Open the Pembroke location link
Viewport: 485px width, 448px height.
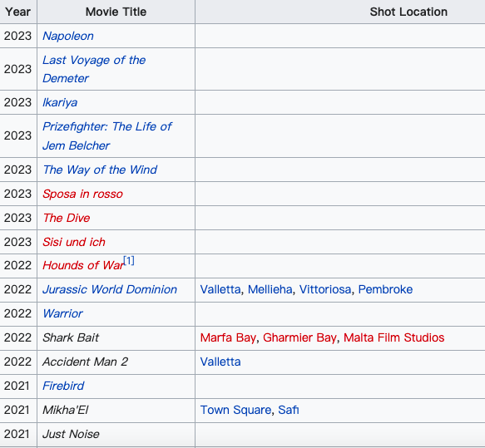click(385, 289)
